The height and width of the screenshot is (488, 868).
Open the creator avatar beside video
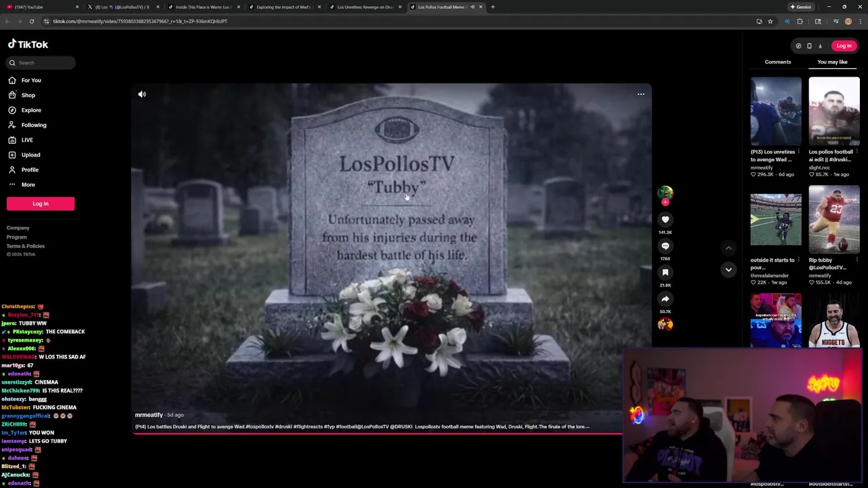point(665,193)
